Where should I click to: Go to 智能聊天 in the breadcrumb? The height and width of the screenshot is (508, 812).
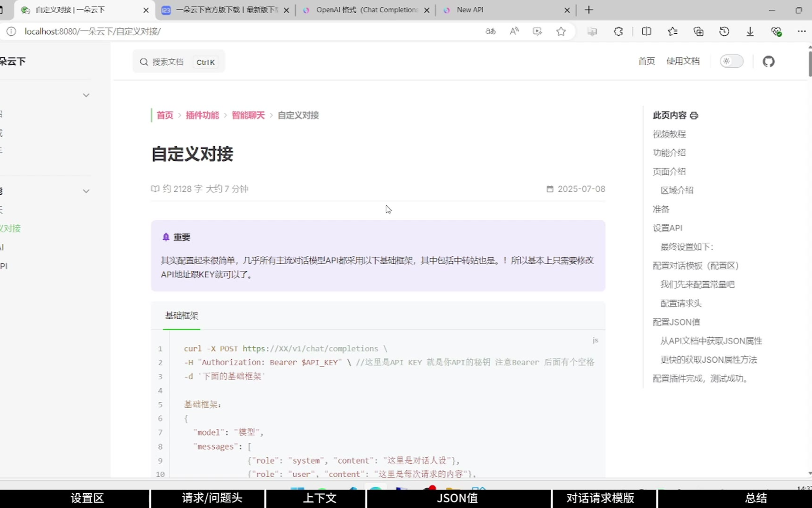(248, 115)
